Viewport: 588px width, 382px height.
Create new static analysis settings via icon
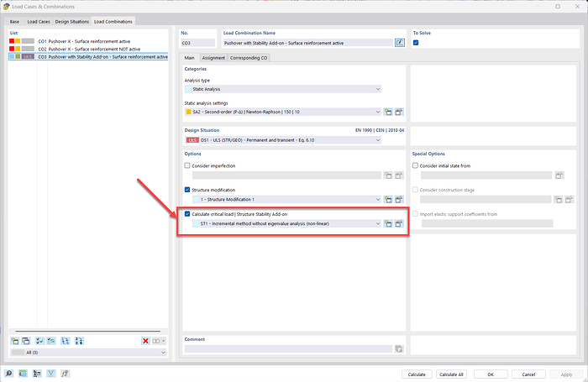[x=388, y=111]
